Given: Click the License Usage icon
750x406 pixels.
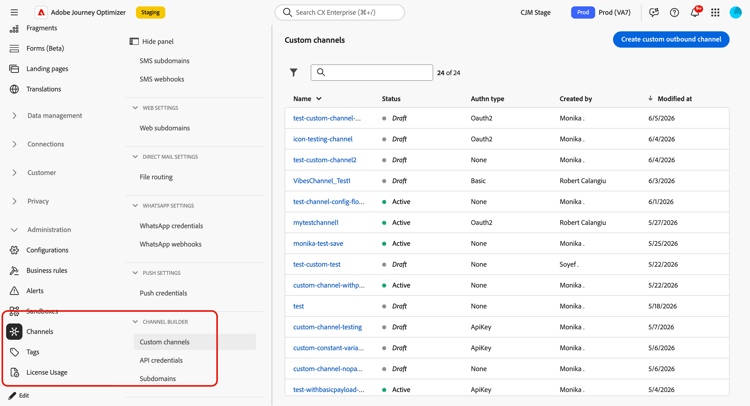Looking at the screenshot, I should [x=14, y=373].
